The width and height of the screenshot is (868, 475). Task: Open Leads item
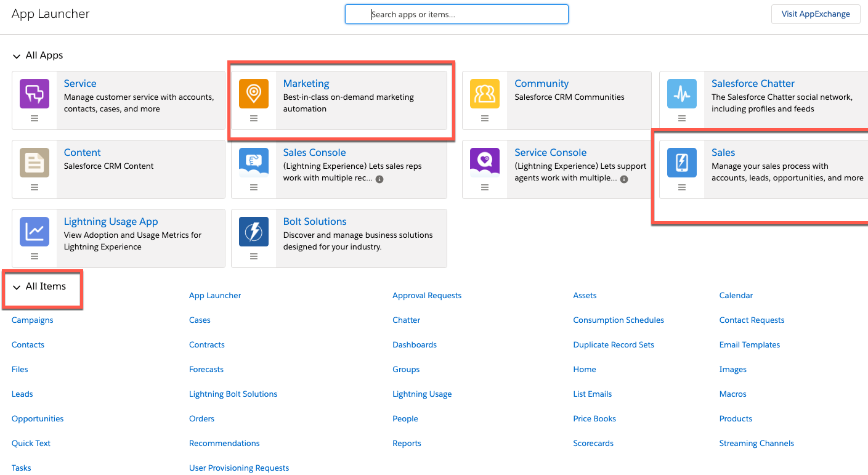click(x=22, y=394)
